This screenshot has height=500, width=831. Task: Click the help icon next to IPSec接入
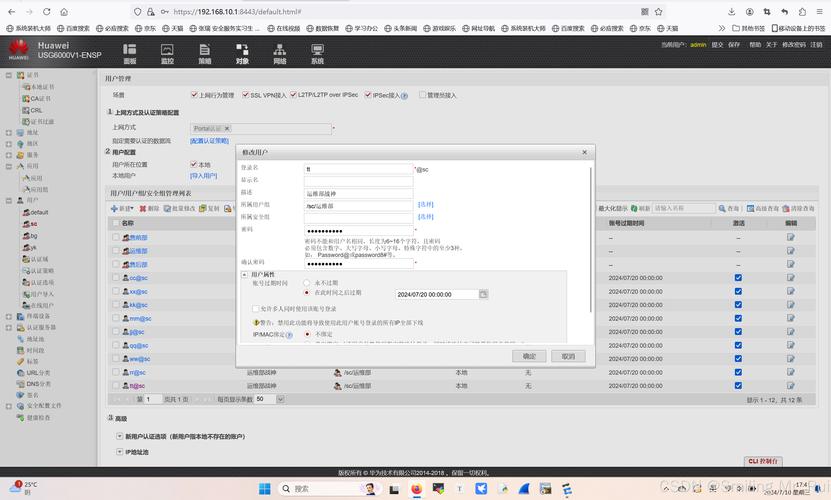[404, 96]
